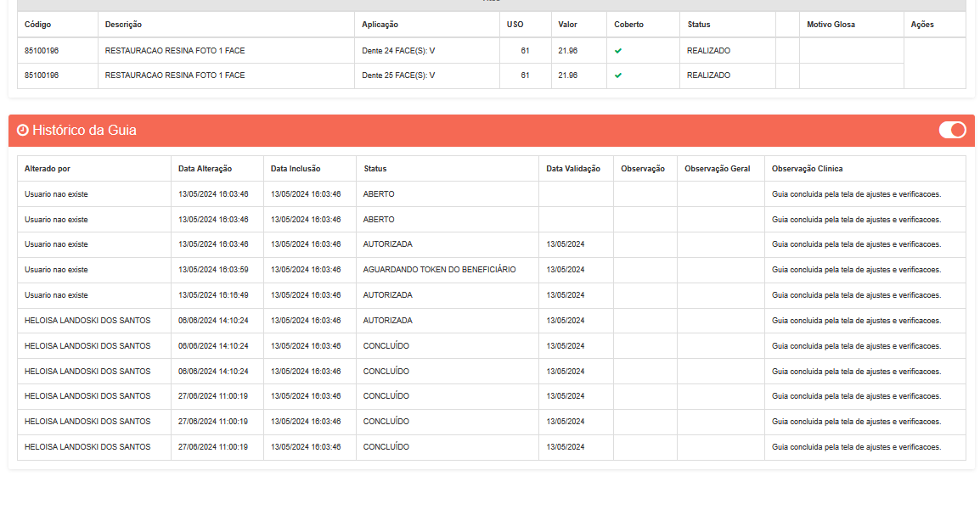Click the Descrição column header
Screen dimensions: 980x515
pyautogui.click(x=123, y=25)
